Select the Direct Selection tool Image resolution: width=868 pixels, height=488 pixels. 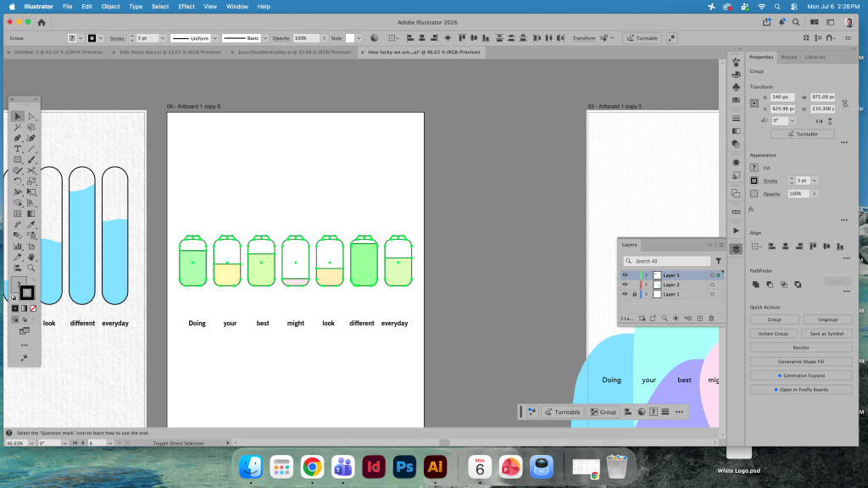(31, 116)
